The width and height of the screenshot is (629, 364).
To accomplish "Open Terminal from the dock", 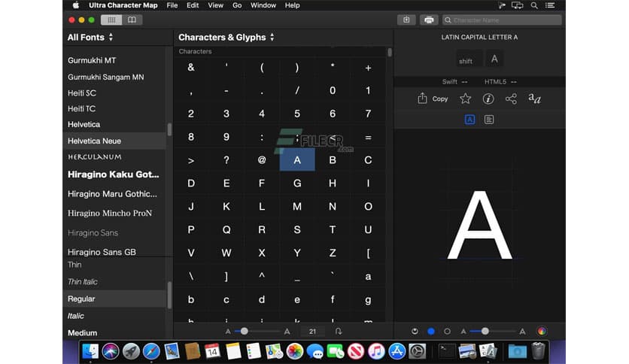I will click(x=446, y=351).
